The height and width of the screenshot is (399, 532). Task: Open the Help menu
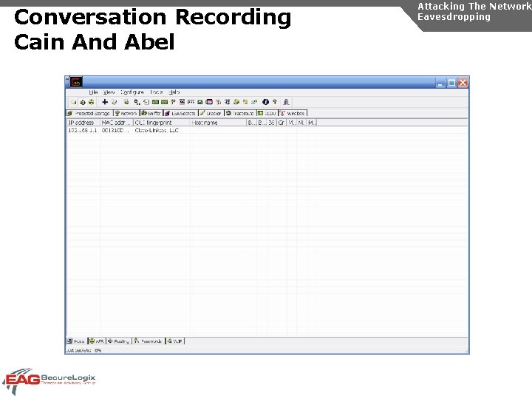(x=174, y=92)
